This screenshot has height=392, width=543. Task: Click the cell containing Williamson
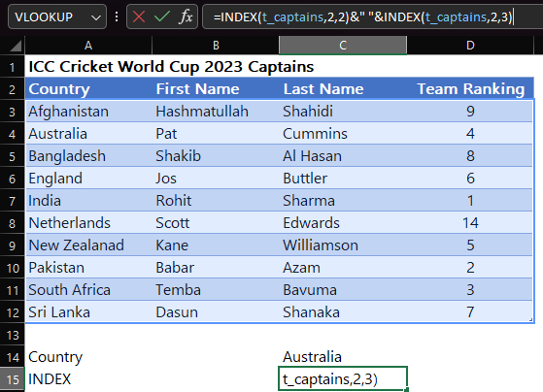(x=343, y=245)
